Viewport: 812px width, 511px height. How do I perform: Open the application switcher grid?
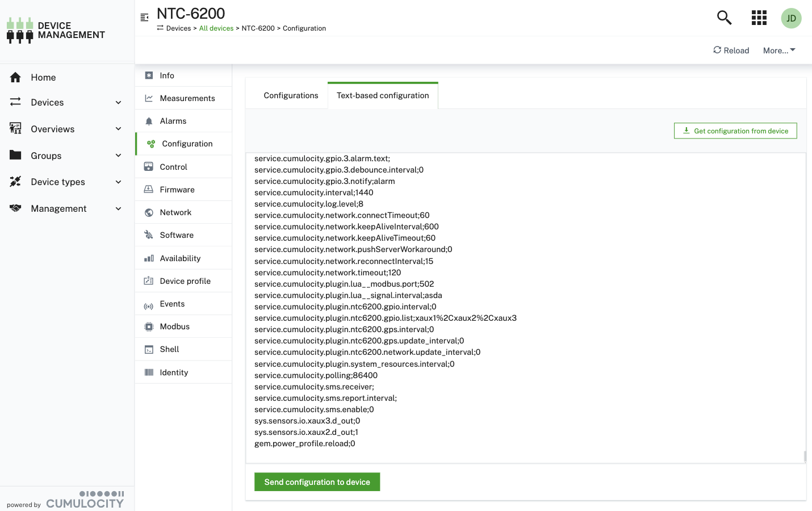pos(759,18)
